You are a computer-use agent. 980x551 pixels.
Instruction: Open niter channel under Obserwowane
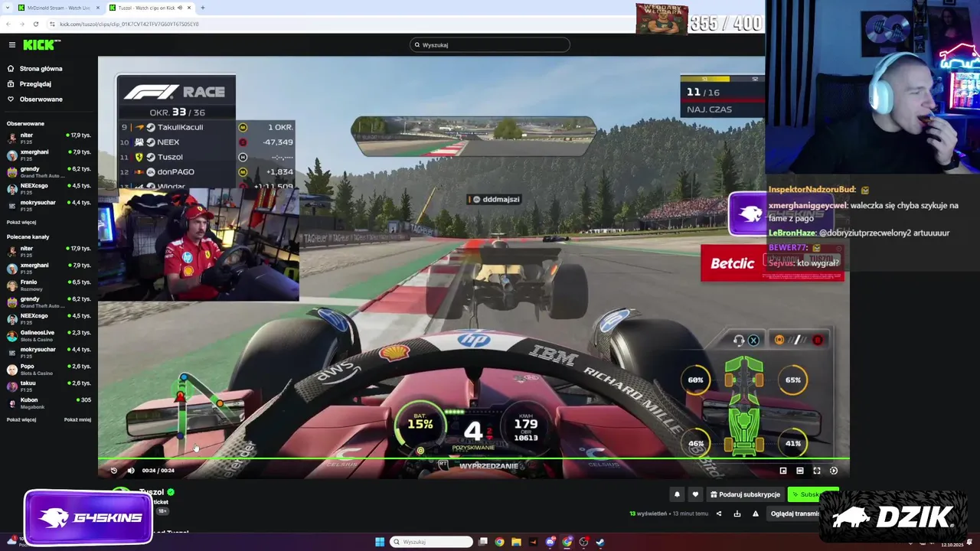(49, 138)
